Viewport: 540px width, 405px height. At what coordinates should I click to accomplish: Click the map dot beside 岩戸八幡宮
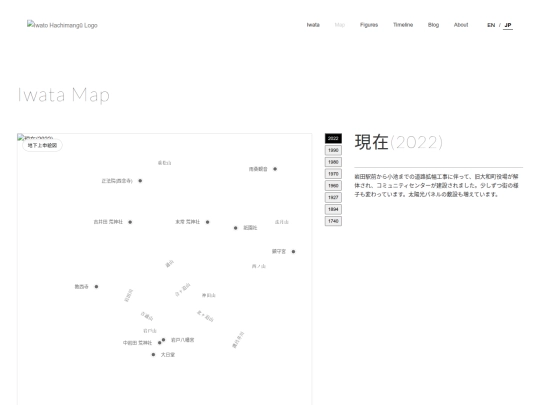163,340
